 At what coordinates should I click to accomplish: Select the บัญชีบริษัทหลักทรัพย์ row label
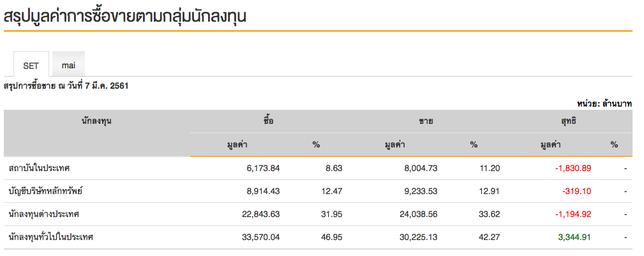(x=46, y=191)
